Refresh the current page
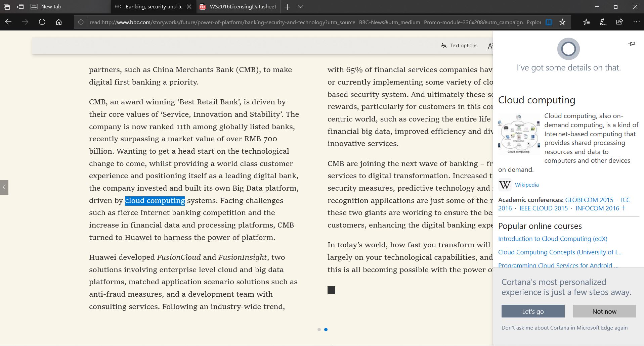 tap(42, 22)
